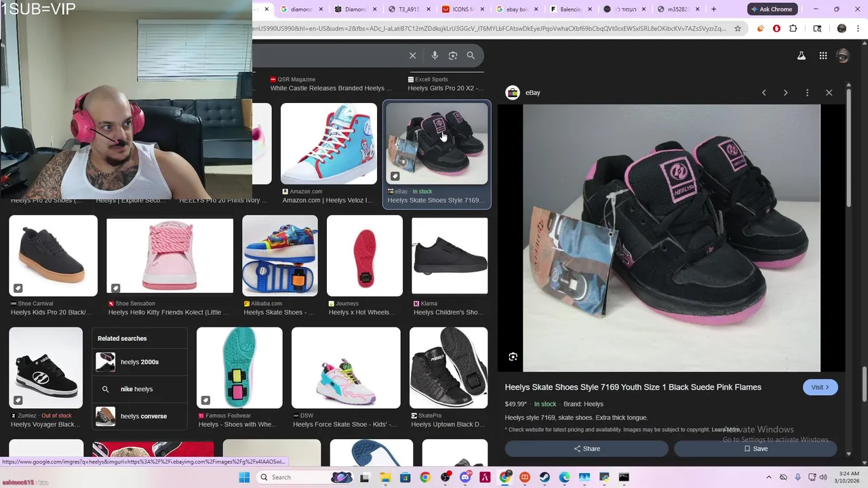
Task: Open the preview panel's more options menu
Action: pyautogui.click(x=807, y=93)
